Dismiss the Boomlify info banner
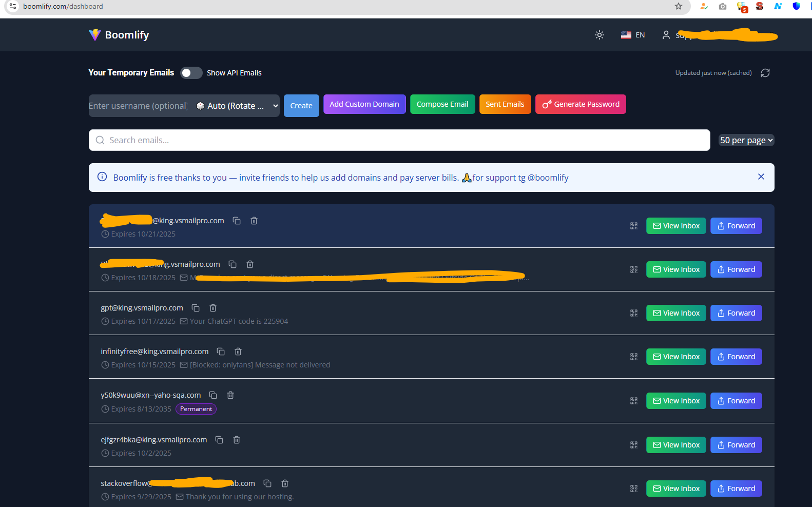This screenshot has width=812, height=507. pos(761,177)
